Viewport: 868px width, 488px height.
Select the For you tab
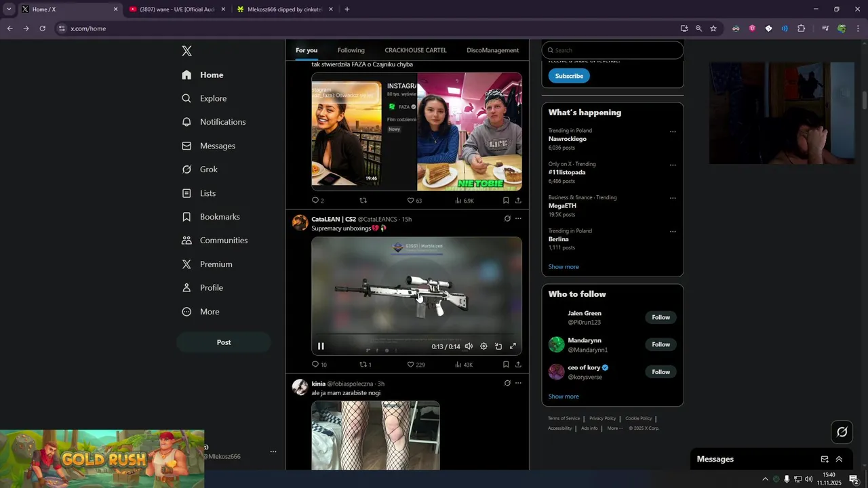pos(306,50)
